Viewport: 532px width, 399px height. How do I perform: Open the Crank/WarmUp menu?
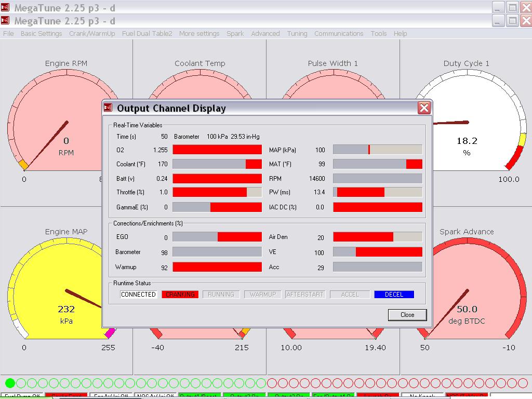92,34
